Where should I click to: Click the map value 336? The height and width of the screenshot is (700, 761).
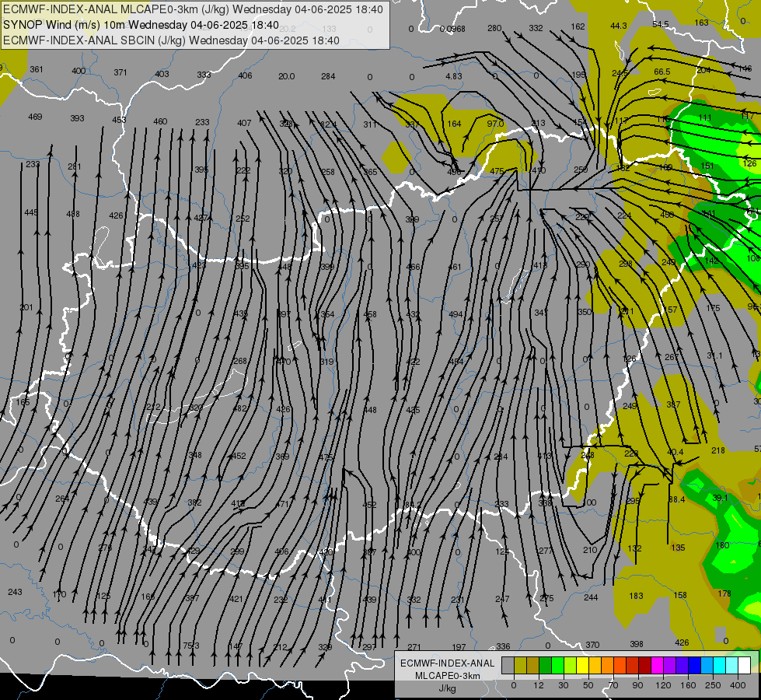click(x=503, y=646)
